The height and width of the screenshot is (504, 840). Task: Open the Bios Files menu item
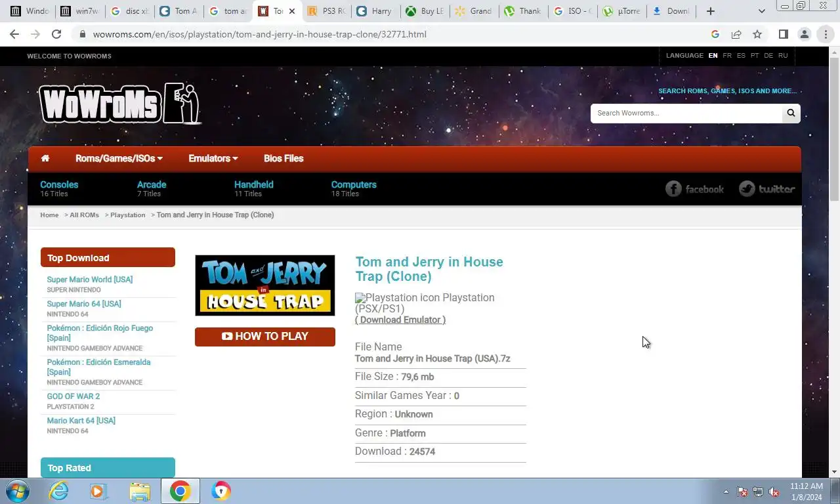283,158
